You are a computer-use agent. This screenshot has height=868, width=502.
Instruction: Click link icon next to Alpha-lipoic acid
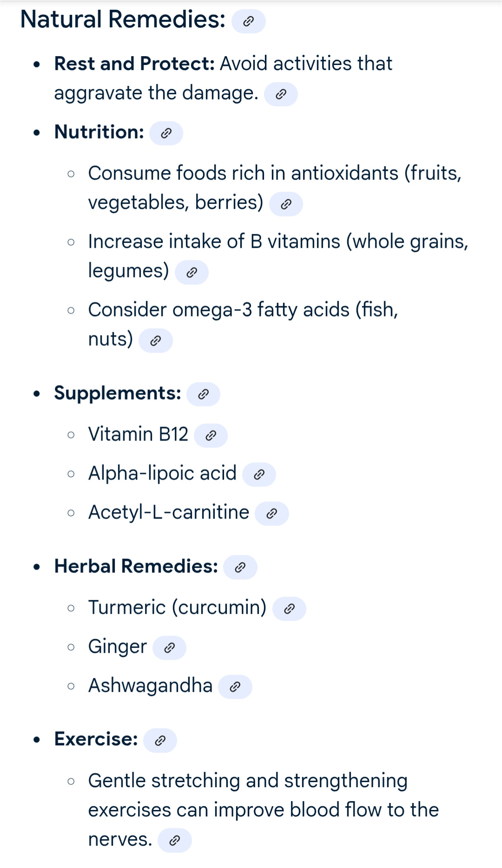tap(259, 474)
